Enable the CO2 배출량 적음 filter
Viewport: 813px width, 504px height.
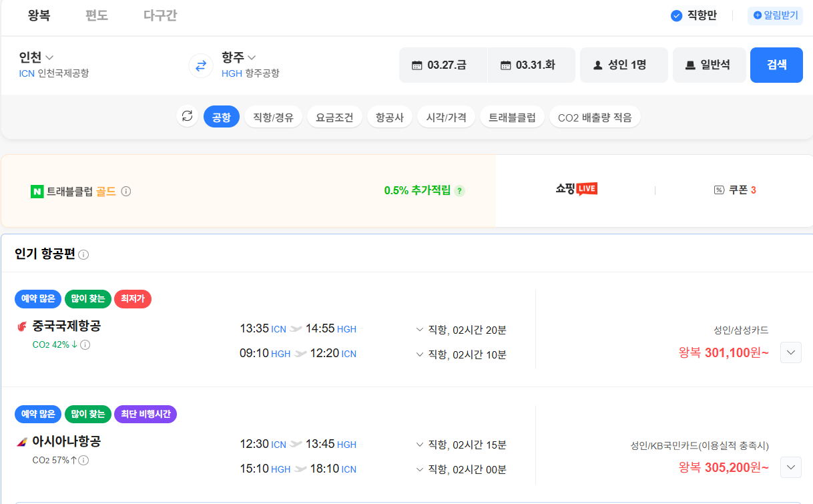click(594, 117)
